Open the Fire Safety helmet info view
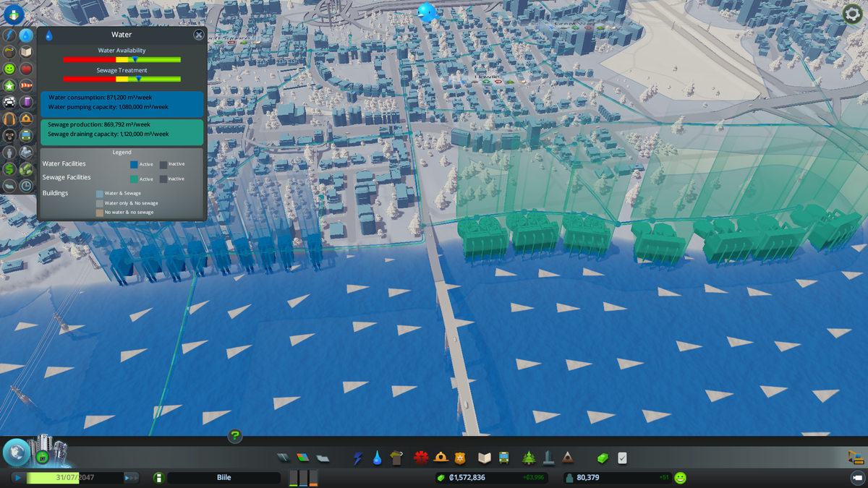868x488 pixels. click(x=27, y=119)
